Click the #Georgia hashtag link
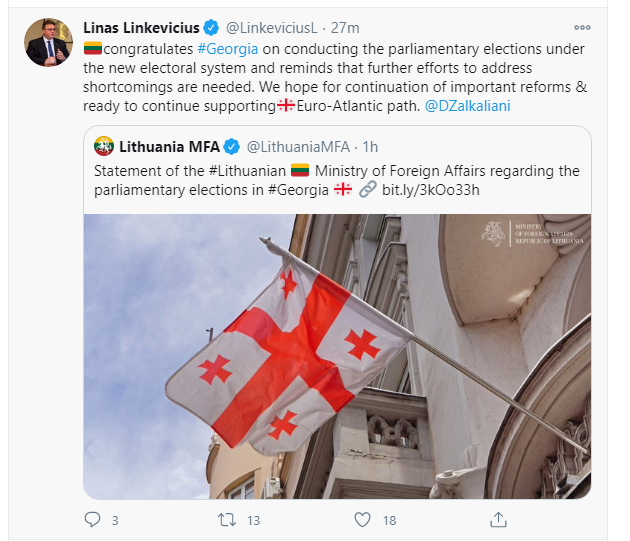The width and height of the screenshot is (630, 541). point(228,49)
